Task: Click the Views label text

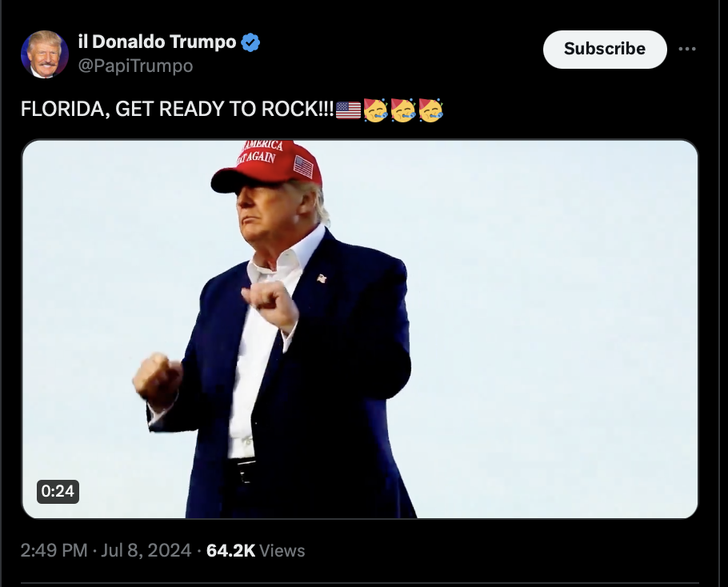Action: point(282,550)
